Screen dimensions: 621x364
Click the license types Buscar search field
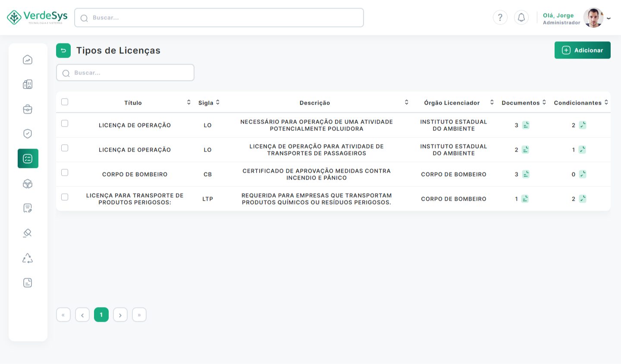125,73
